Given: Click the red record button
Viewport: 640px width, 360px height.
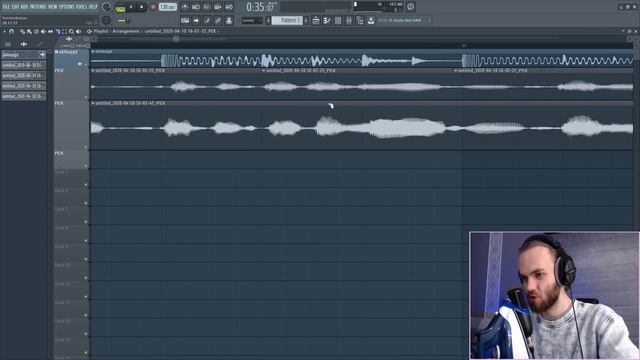Looking at the screenshot, I should click(x=153, y=7).
